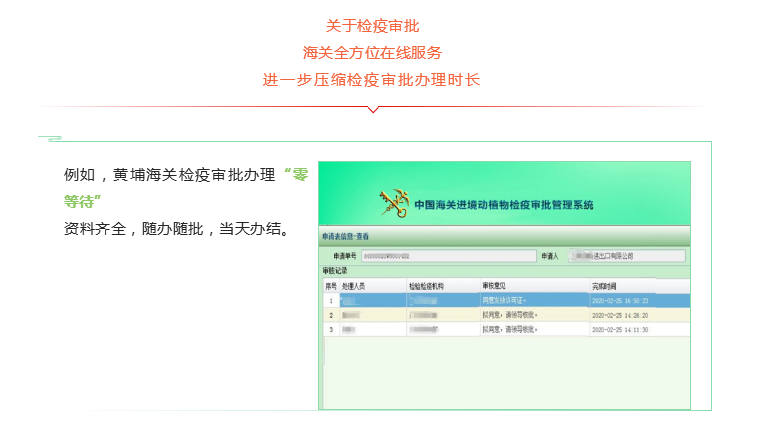This screenshot has width=768, height=438.
Task: Click the 处理人员 column header
Action: click(x=353, y=286)
